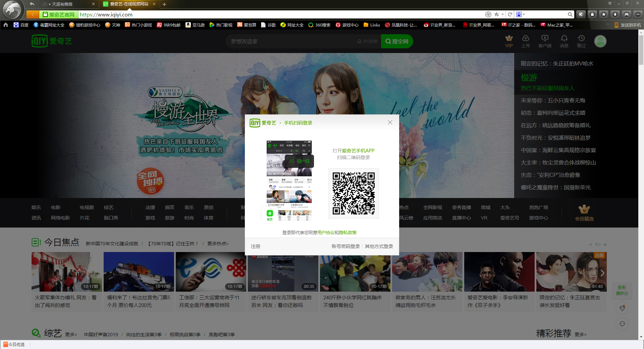The width and height of the screenshot is (644, 349).
Task: Click the feedback chat bubble floating icon
Action: [622, 323]
